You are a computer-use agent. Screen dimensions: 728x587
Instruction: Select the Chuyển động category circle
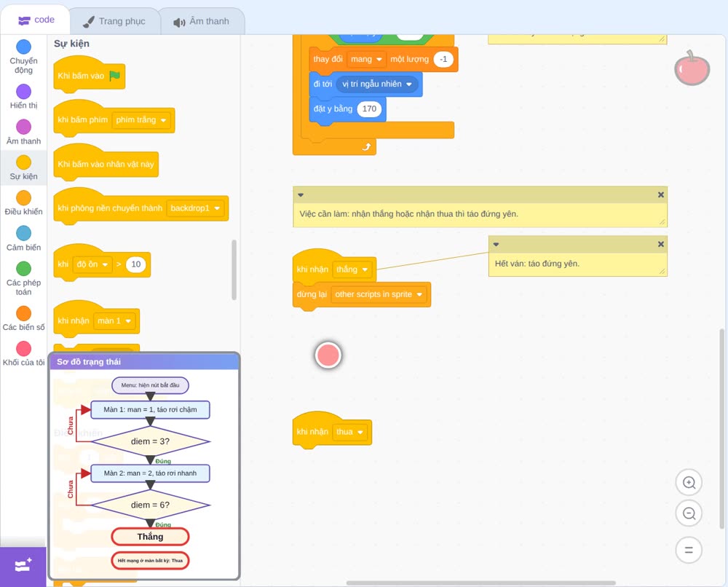(x=24, y=47)
